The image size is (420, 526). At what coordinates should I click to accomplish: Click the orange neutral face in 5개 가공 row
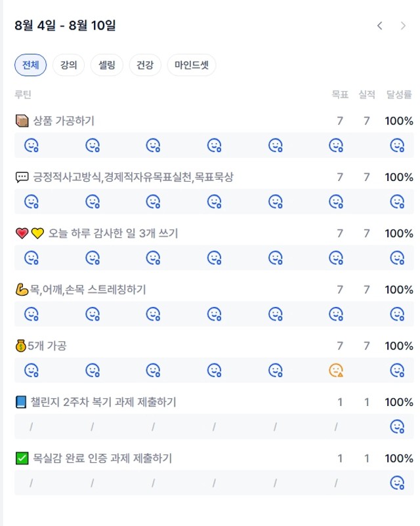point(336,371)
